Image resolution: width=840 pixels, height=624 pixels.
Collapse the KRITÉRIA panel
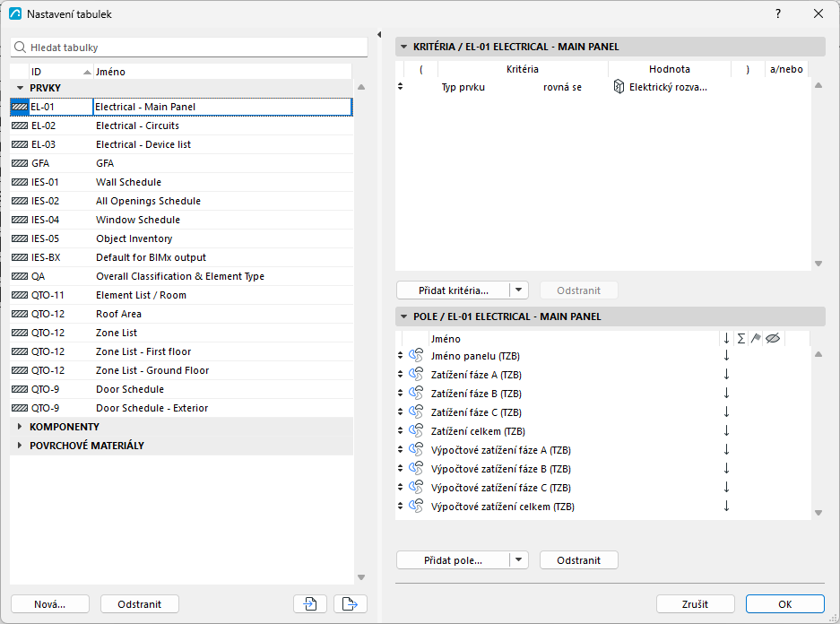coord(404,47)
